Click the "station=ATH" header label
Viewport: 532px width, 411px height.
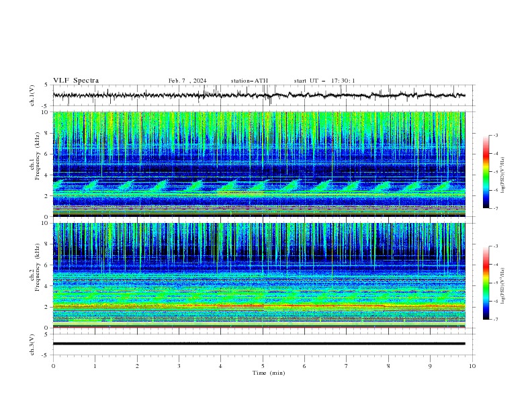point(249,81)
